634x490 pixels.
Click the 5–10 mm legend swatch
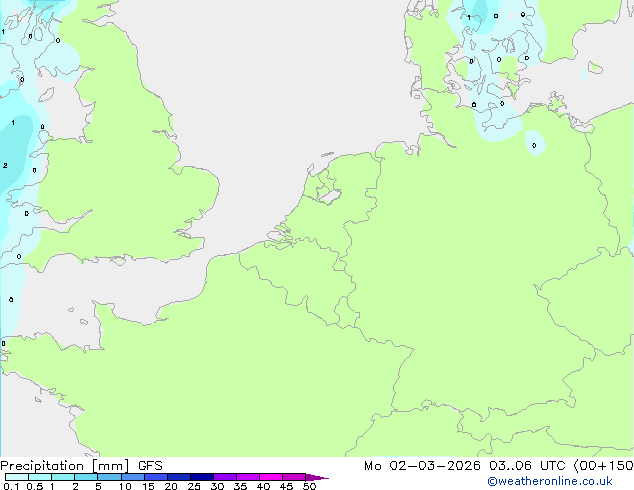(x=109, y=477)
